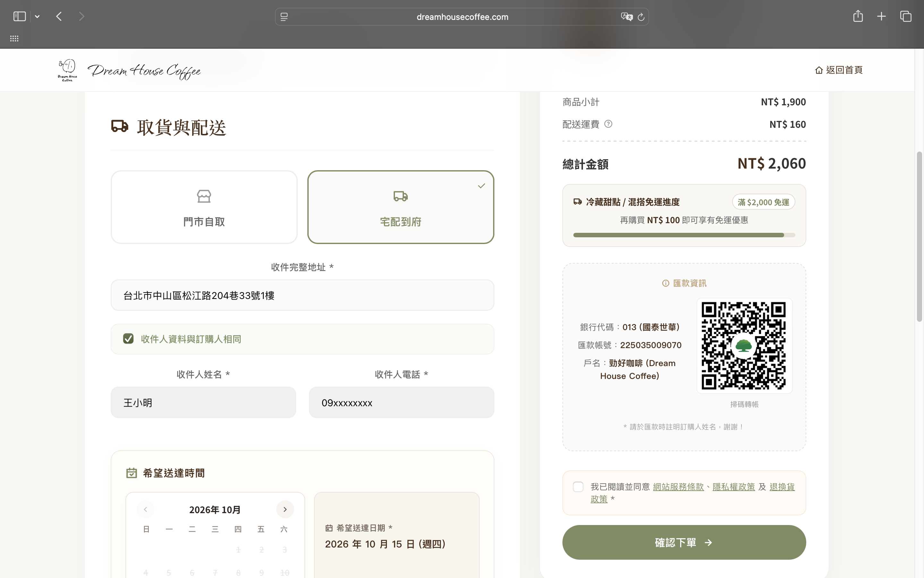Click the 匯款帳號 number 225035009070
924x578 pixels.
coord(651,345)
